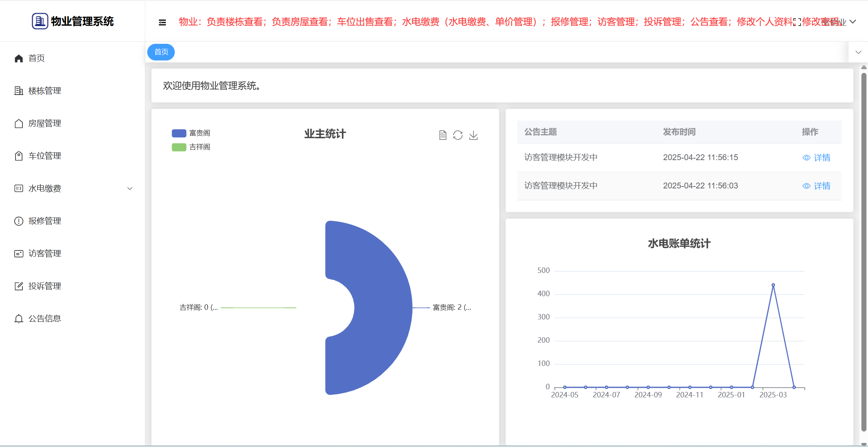Viewport: 868px width, 447px height.
Task: Open 访客管理 menu item
Action: (45, 254)
